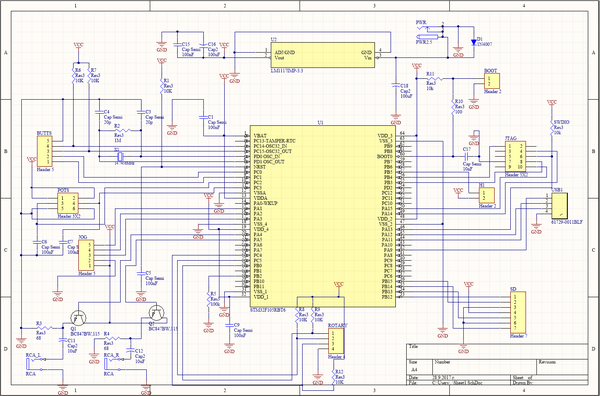Screen dimensions: 600x396
Task: Select transistor Q1 symbol
Action: (78, 317)
